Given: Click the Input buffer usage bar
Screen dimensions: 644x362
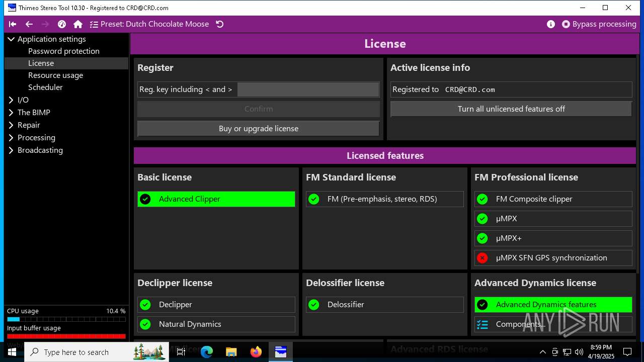Looking at the screenshot, I should [66, 336].
